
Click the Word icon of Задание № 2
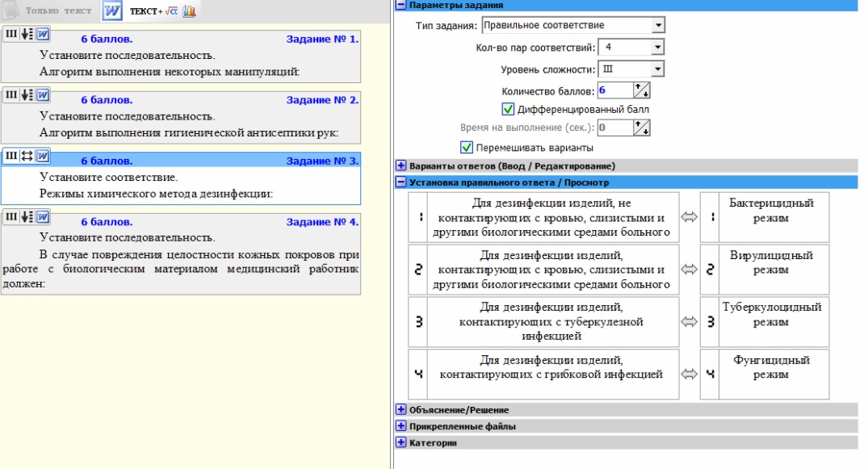[x=43, y=94]
